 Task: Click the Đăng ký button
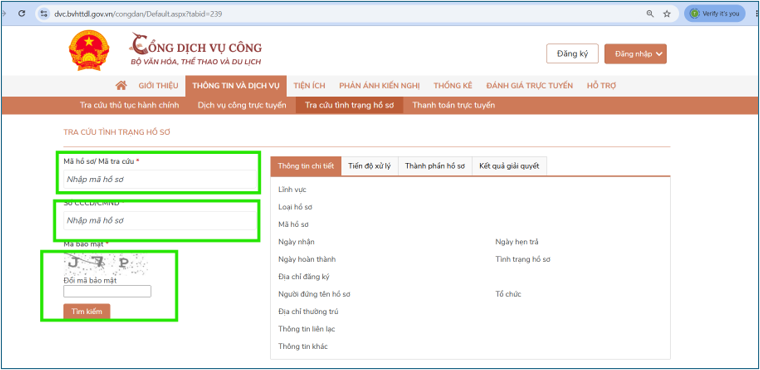click(572, 54)
